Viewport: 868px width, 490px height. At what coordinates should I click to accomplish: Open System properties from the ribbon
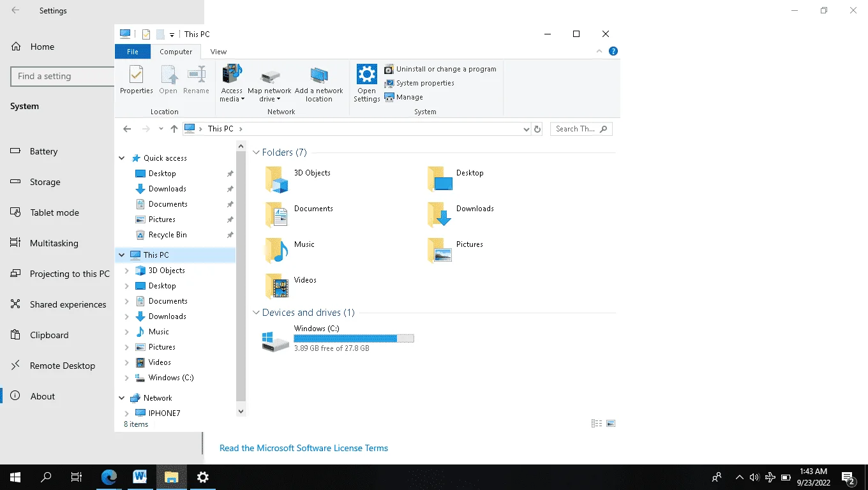(419, 83)
